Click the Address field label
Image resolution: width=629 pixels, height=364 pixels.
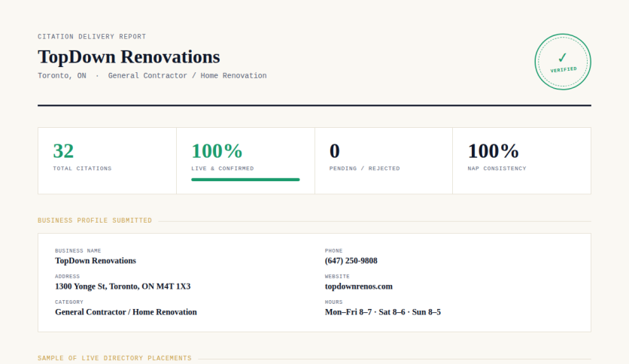pyautogui.click(x=68, y=276)
